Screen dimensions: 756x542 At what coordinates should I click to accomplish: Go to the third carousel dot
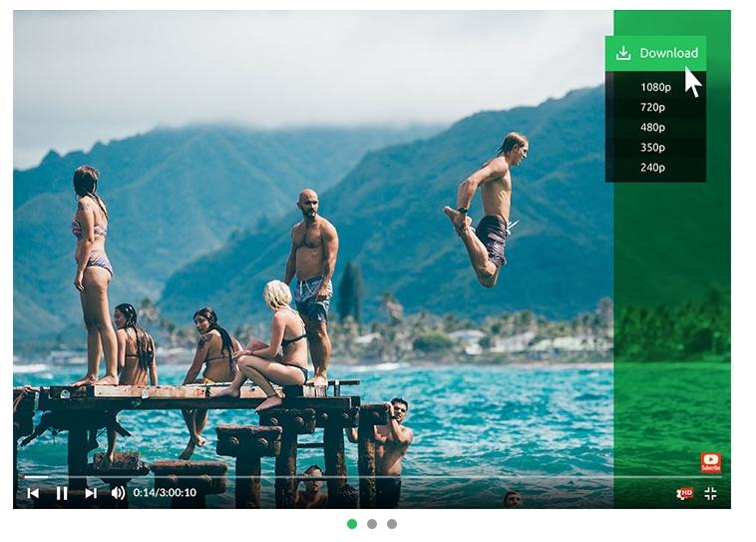(392, 524)
